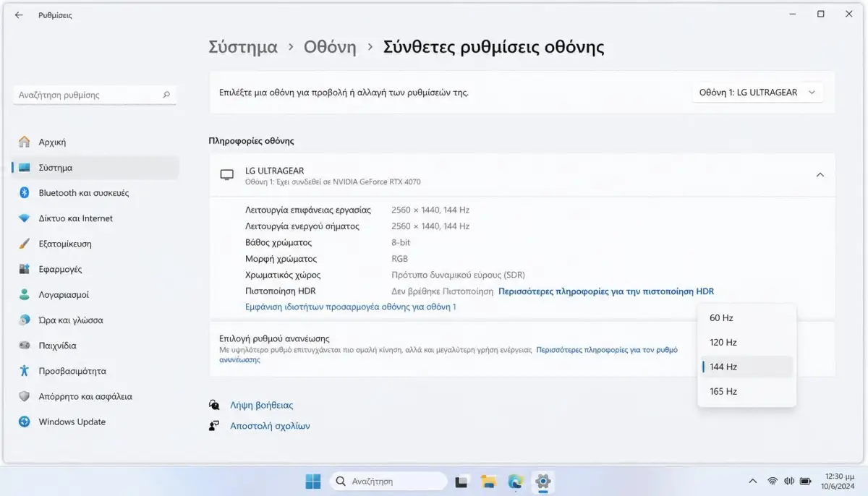Click the search magnifier in settings search box

(166, 95)
